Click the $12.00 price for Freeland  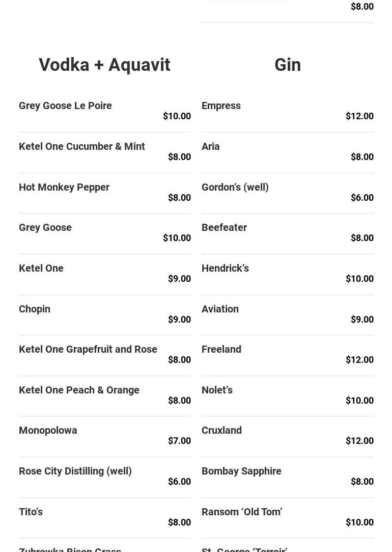[x=359, y=360]
